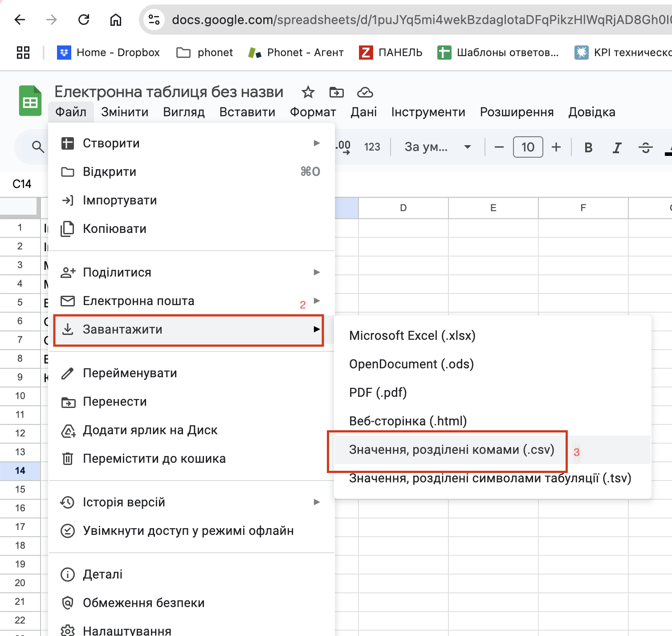
Task: Open the apps grid icon in bookmarks bar
Action: [23, 53]
